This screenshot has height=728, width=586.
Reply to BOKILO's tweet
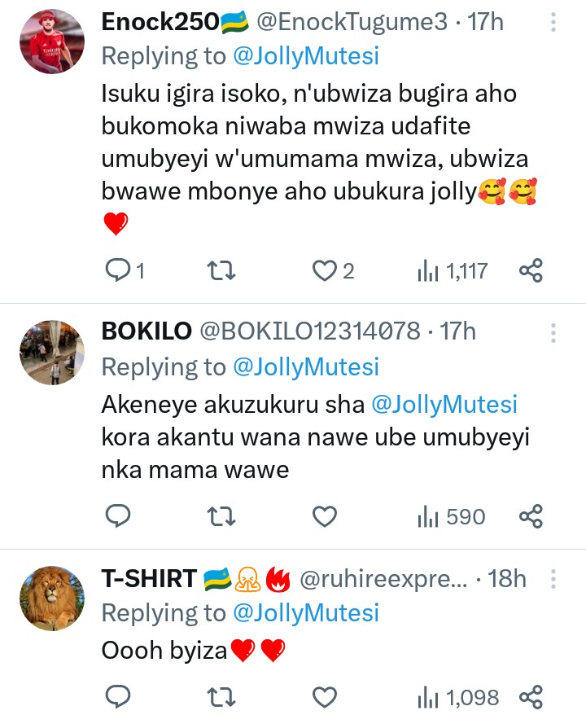119,516
